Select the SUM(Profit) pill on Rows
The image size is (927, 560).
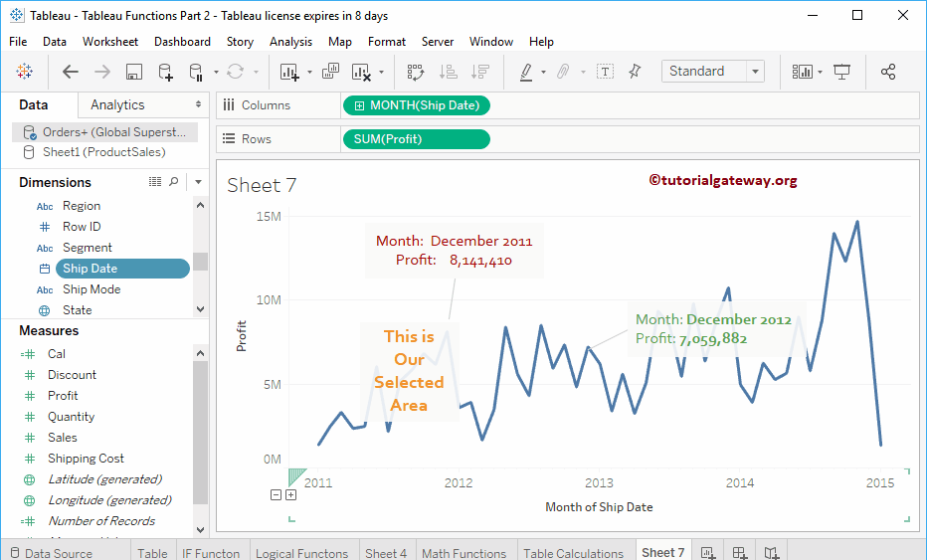click(x=415, y=139)
